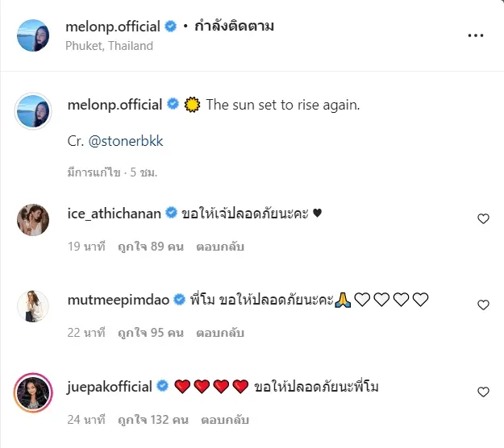Reply to mutmeepimdao's comment

pos(216,334)
